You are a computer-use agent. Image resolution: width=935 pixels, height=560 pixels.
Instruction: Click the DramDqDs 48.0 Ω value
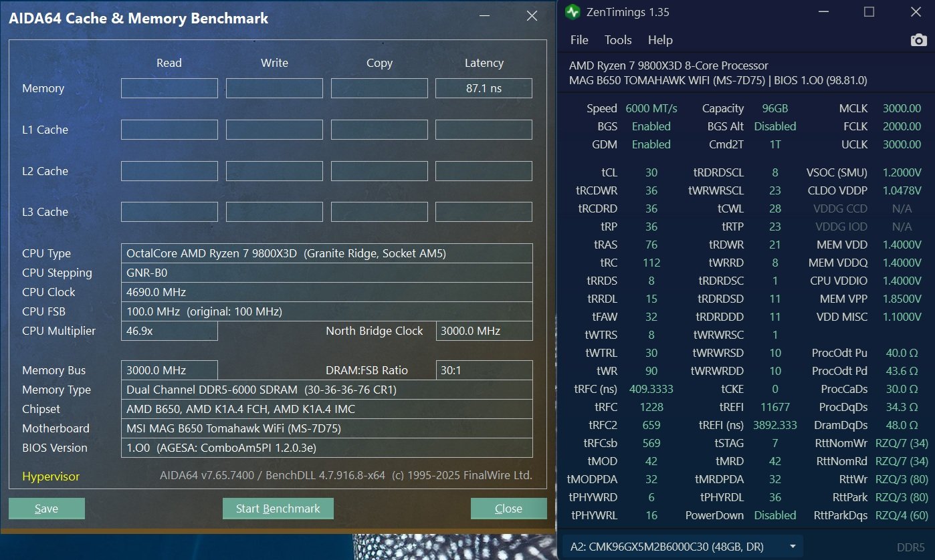coord(902,425)
